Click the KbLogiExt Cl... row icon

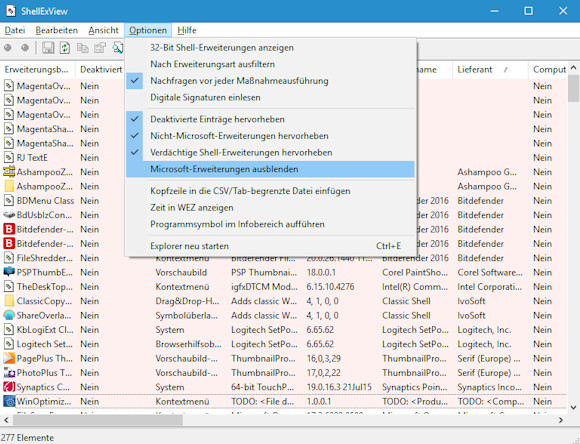coord(9,329)
